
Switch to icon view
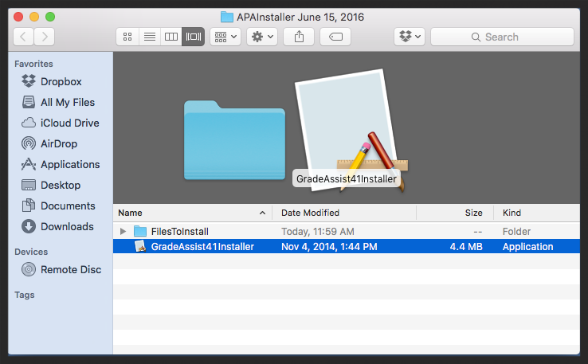pyautogui.click(x=127, y=37)
